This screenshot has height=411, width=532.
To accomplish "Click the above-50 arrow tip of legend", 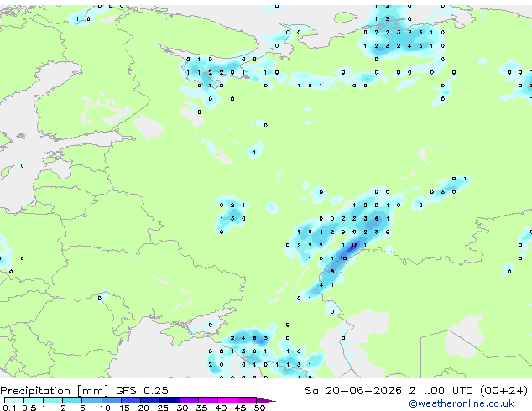I will [266, 400].
